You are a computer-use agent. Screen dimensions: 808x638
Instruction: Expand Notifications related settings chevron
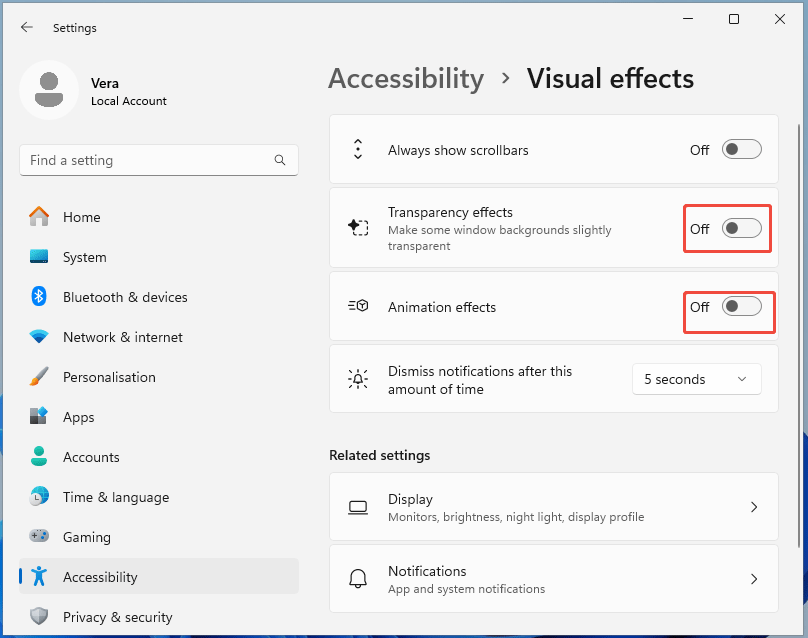point(754,579)
